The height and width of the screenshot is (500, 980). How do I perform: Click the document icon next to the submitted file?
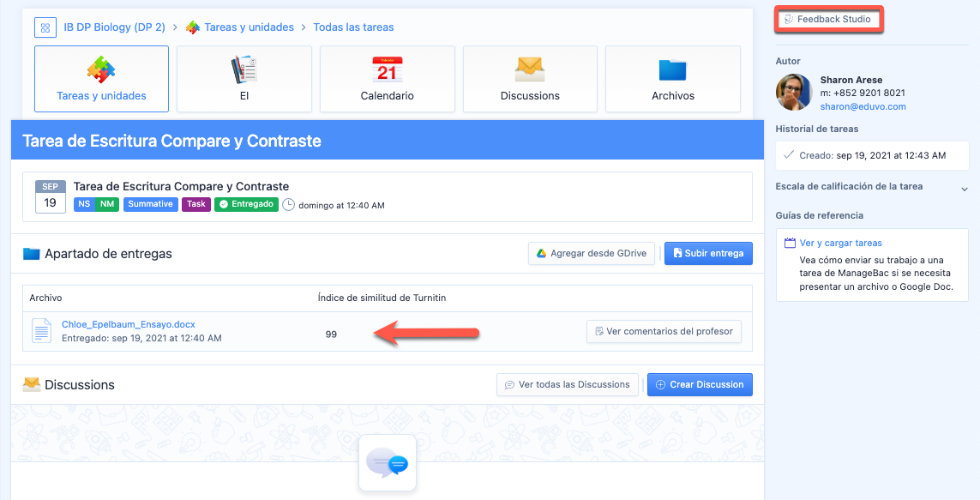pos(42,331)
